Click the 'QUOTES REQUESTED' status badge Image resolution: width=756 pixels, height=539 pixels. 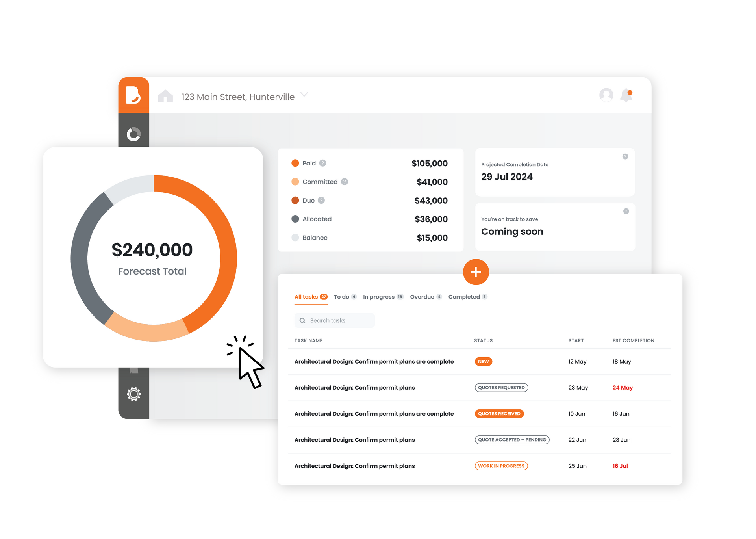tap(500, 386)
